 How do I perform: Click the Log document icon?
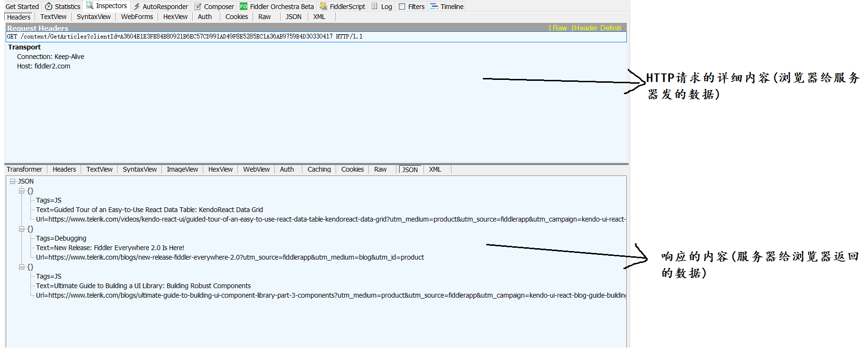(375, 6)
